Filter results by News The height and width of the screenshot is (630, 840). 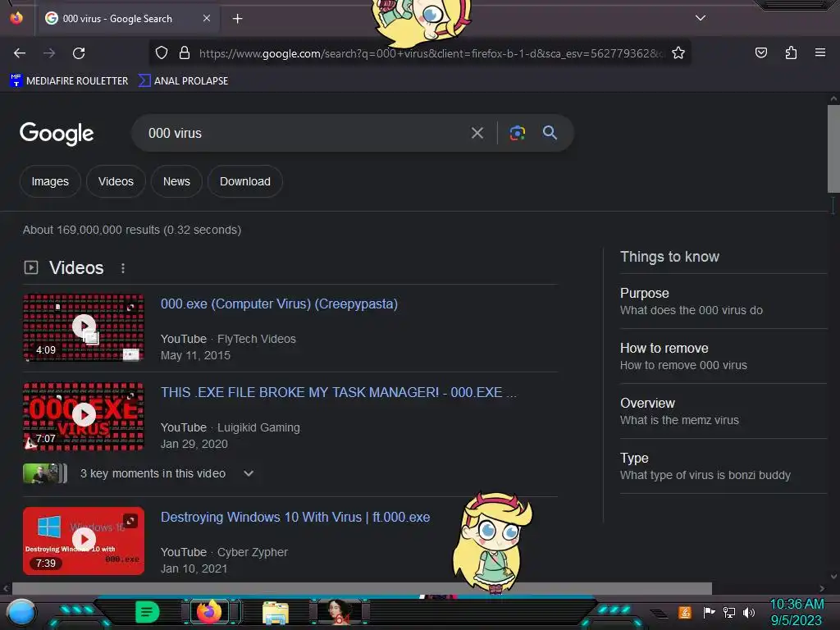point(176,181)
